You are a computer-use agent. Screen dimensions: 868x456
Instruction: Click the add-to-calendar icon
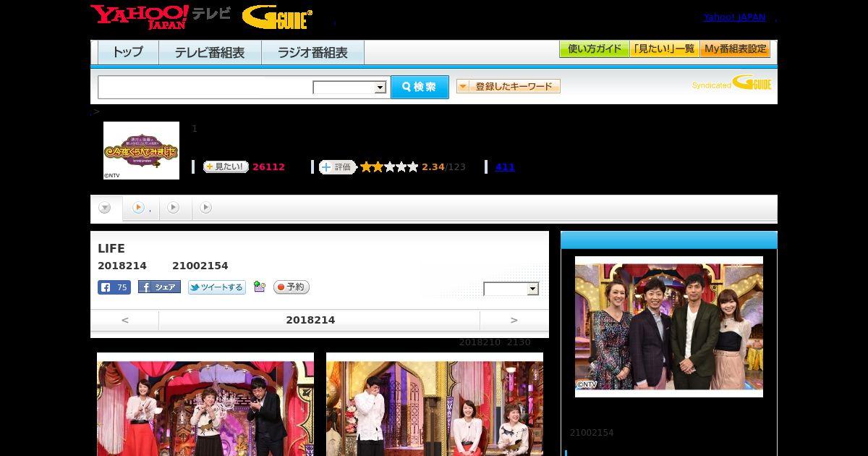point(260,287)
